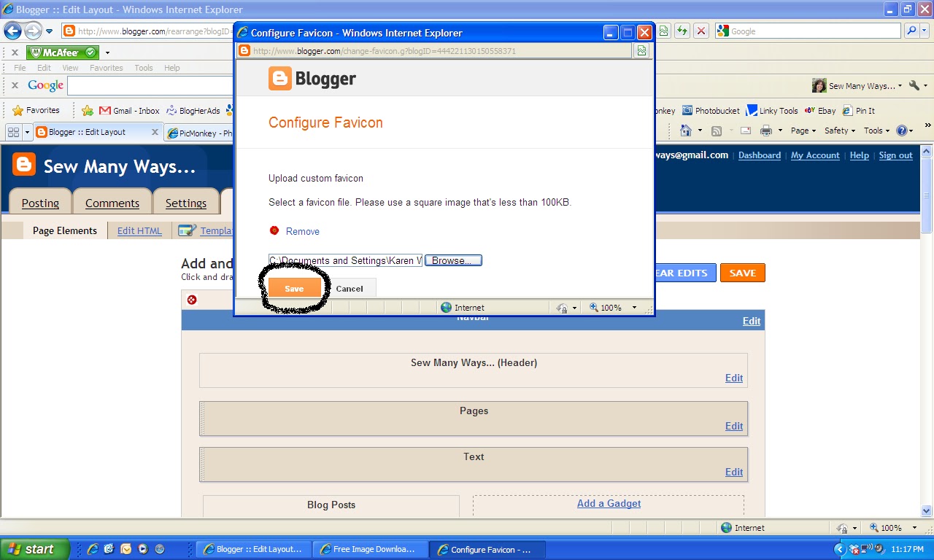Screen dimensions: 934x560
Task: Close the McAfee toolbar with its X
Action: 14,52
